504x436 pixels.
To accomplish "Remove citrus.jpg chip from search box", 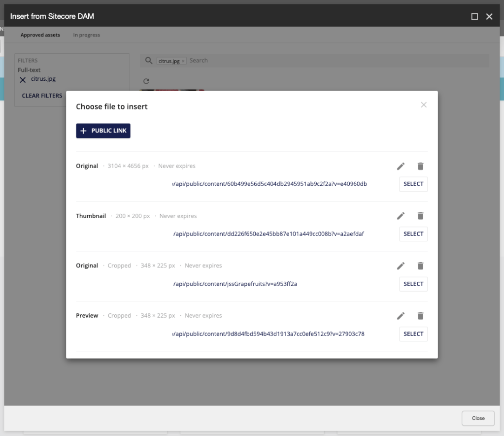I will (x=183, y=61).
